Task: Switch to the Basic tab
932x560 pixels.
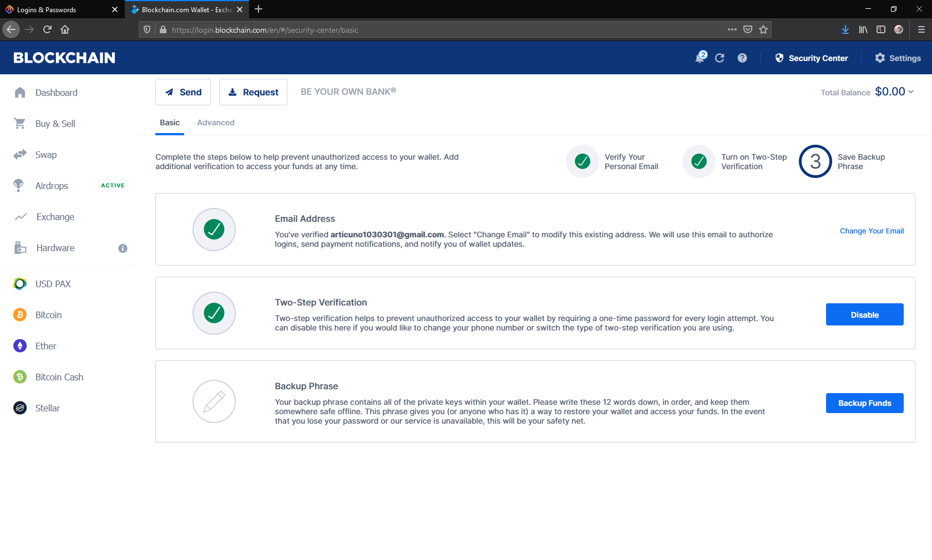Action: (170, 123)
